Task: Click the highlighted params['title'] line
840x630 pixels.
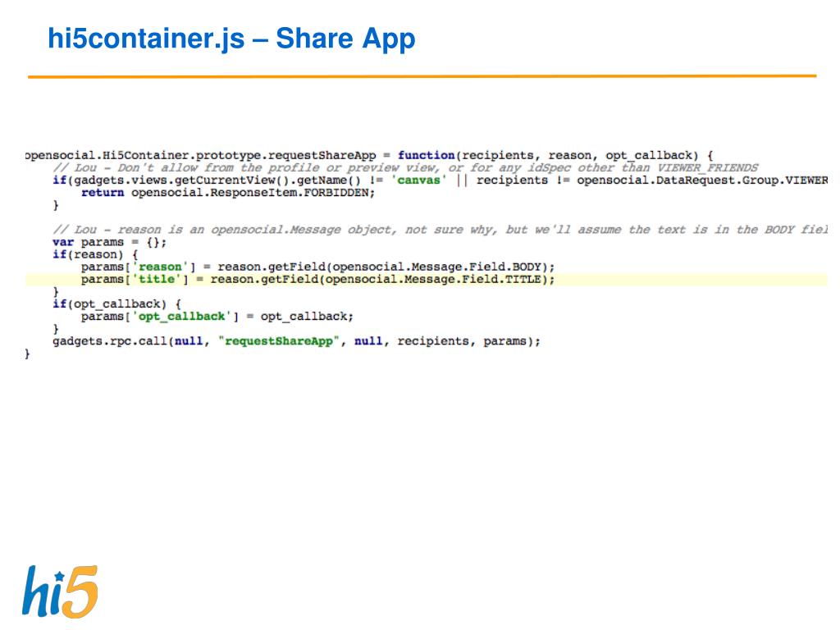Action: click(x=426, y=279)
